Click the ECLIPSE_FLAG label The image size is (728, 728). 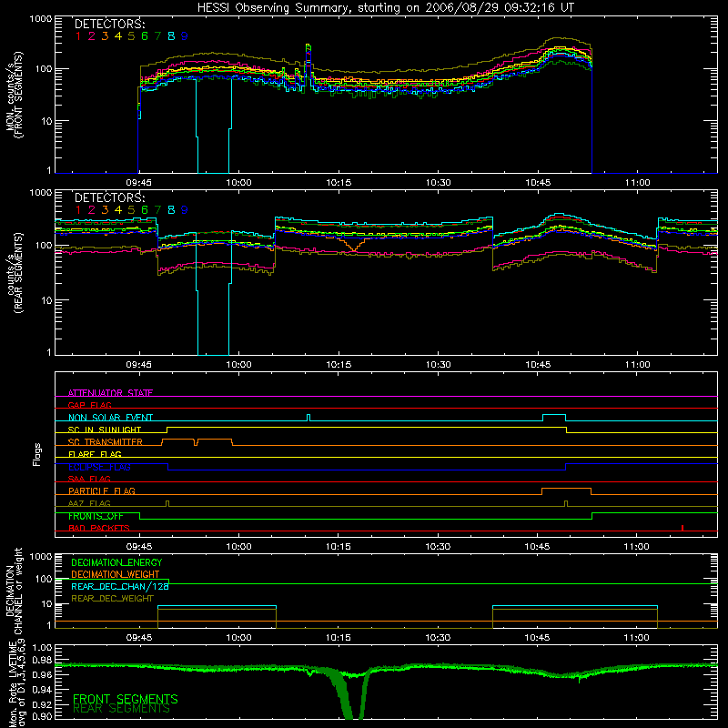tap(99, 467)
